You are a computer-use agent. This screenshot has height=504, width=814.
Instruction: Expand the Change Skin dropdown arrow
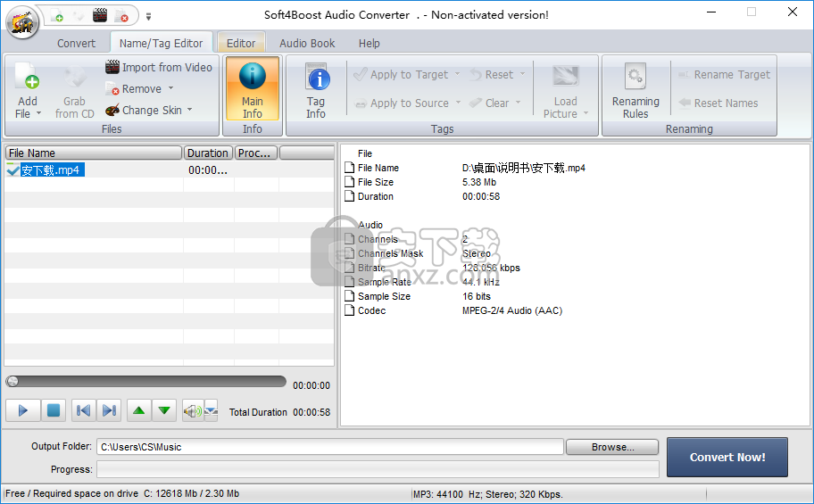pyautogui.click(x=189, y=110)
